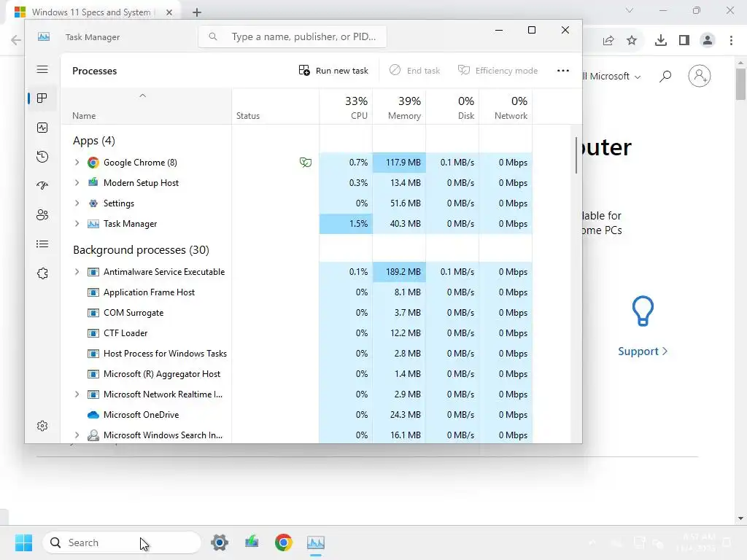This screenshot has height=560, width=747.
Task: Open the Support link on the webpage
Action: coord(643,351)
